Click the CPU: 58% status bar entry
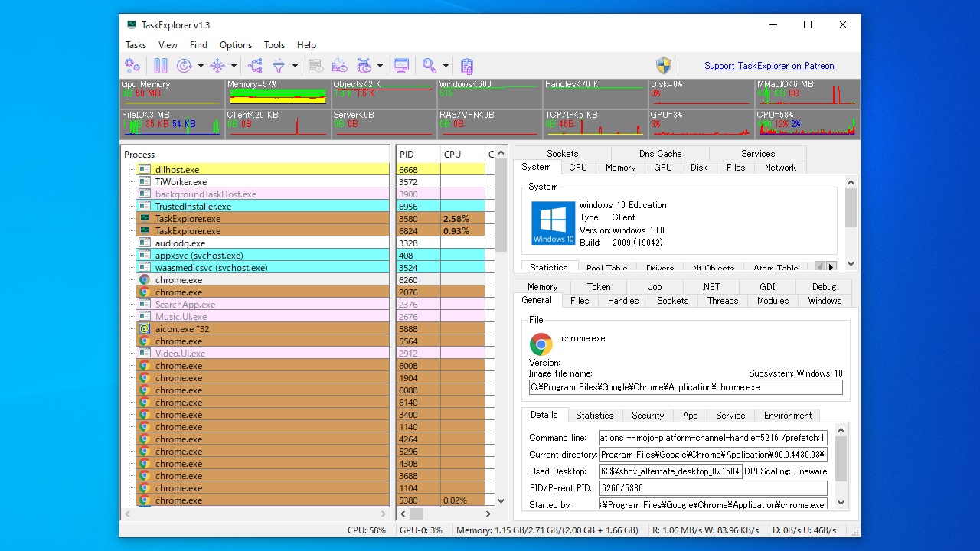 [x=367, y=530]
